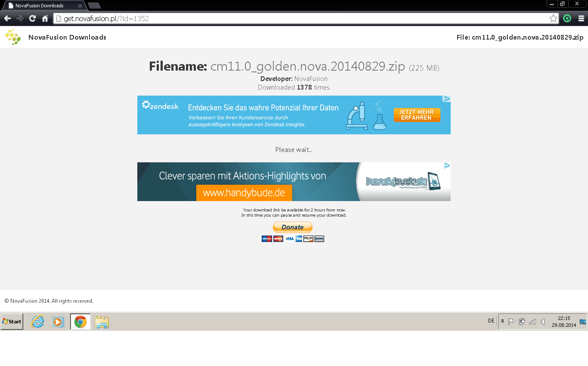Click the Visa card icon below Donate

(289, 239)
